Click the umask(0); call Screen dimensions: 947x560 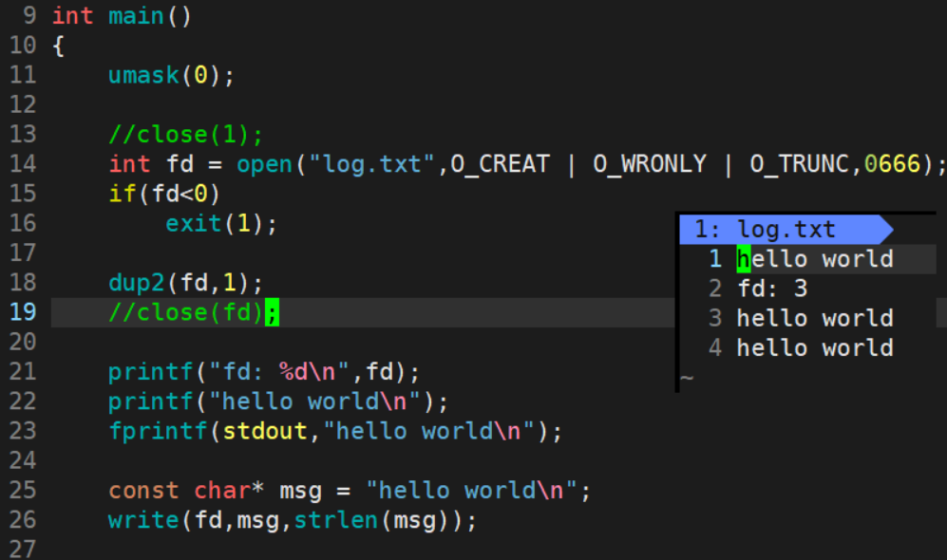(171, 75)
